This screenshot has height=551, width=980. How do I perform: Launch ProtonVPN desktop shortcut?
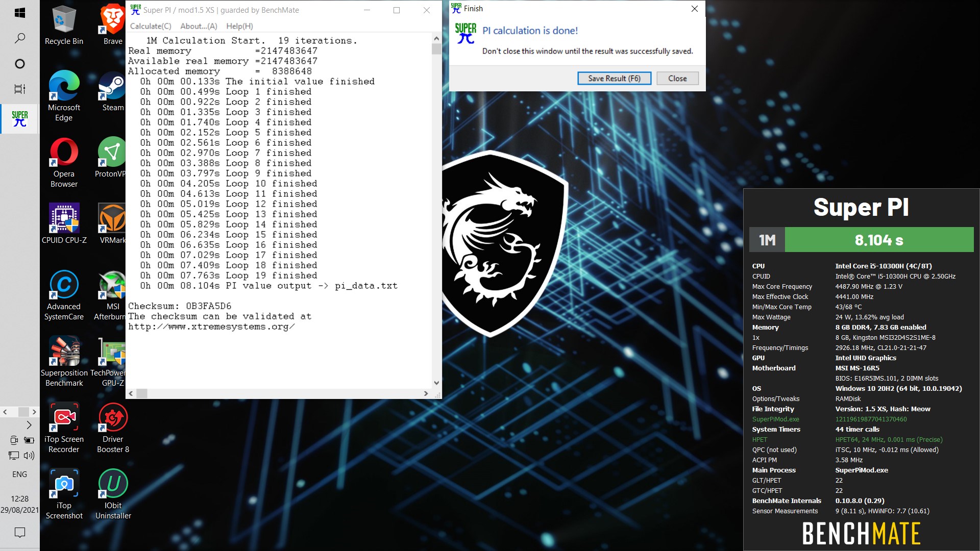tap(112, 157)
